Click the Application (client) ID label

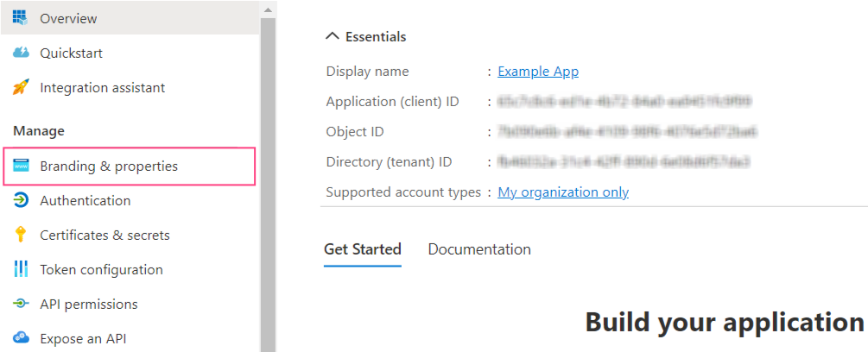pos(392,102)
